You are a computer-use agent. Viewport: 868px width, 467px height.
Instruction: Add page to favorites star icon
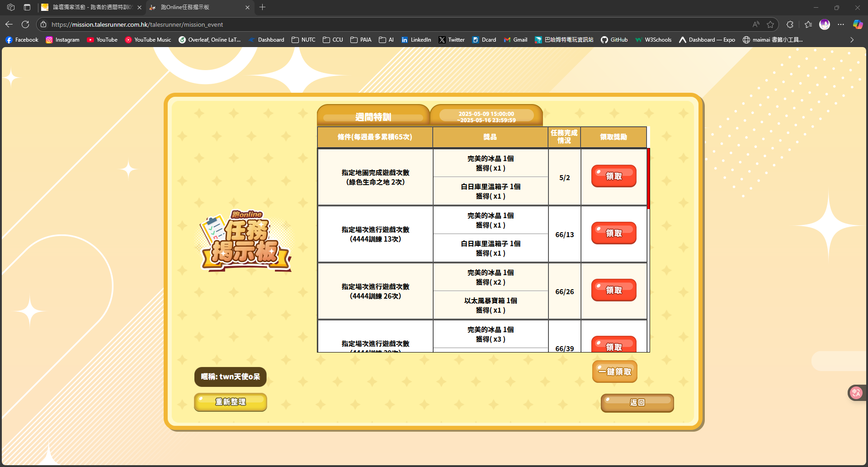pyautogui.click(x=770, y=24)
